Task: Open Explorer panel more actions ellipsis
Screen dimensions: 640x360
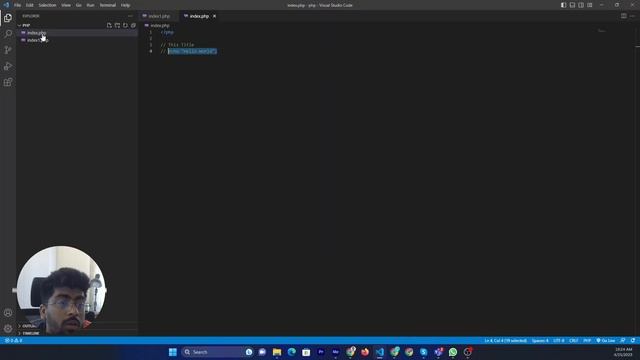Action: click(130, 16)
